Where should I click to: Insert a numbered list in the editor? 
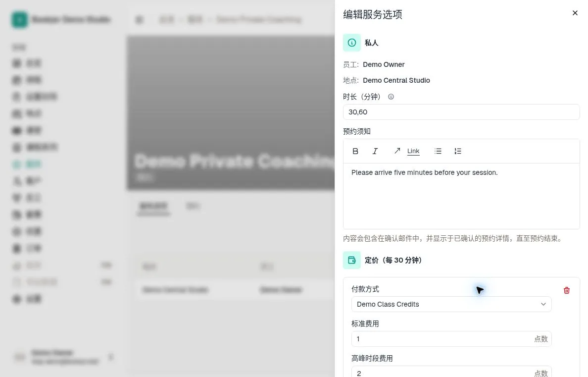tap(457, 151)
